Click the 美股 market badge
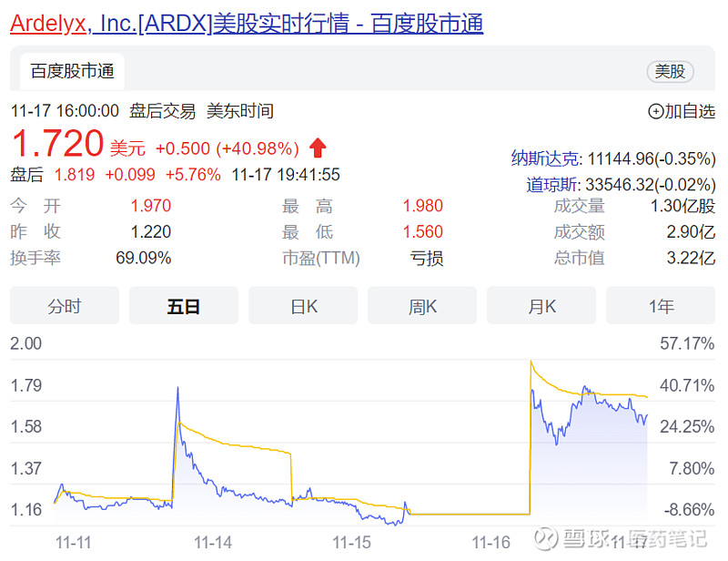 (x=671, y=71)
